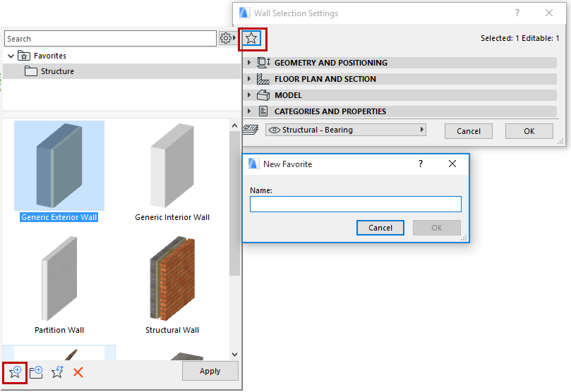Confirm the New Favorite name with OK

click(x=437, y=228)
